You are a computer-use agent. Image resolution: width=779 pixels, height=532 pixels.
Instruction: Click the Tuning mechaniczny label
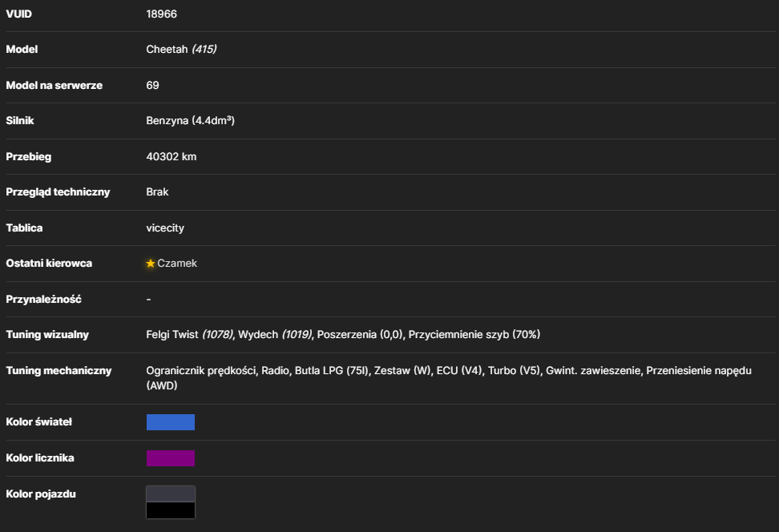tap(59, 371)
